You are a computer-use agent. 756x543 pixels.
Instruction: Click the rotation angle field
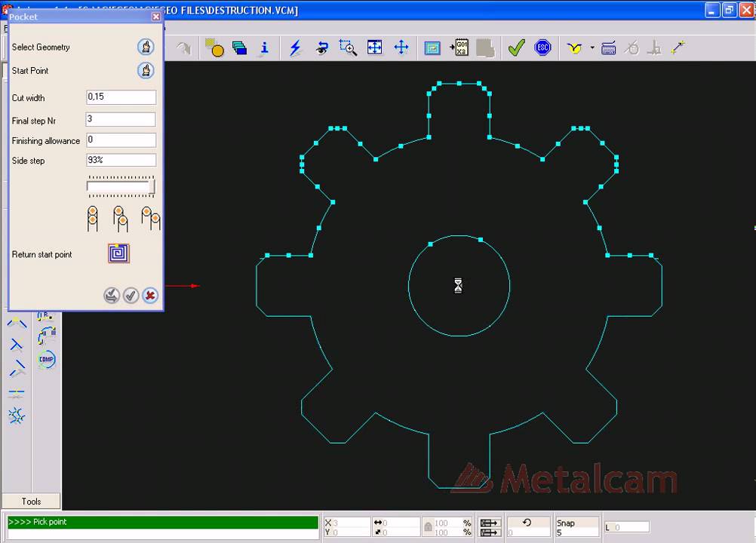[528, 532]
